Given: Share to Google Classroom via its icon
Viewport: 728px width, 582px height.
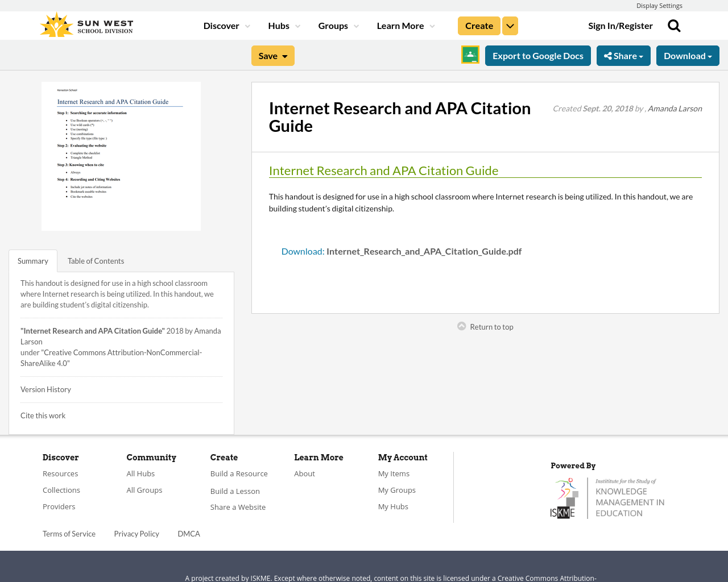Looking at the screenshot, I should [469, 54].
